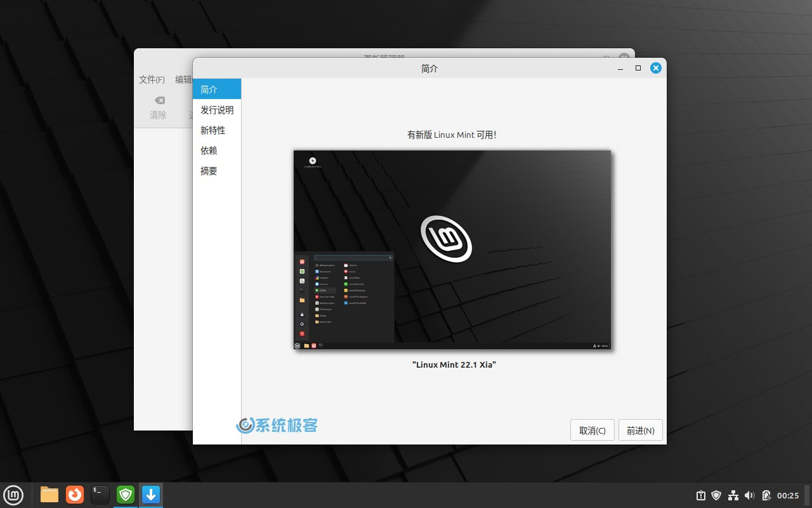Minimize the 简介 dialog window
Image resolution: width=812 pixels, height=508 pixels.
[621, 68]
